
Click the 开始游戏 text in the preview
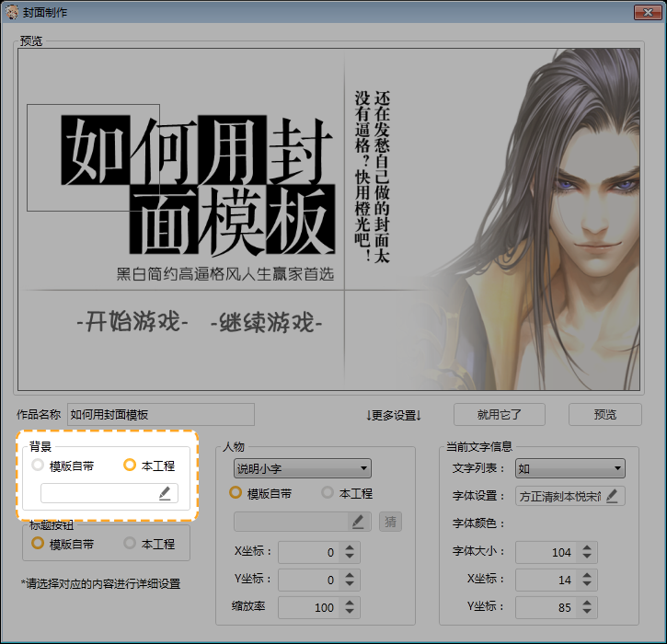point(132,324)
